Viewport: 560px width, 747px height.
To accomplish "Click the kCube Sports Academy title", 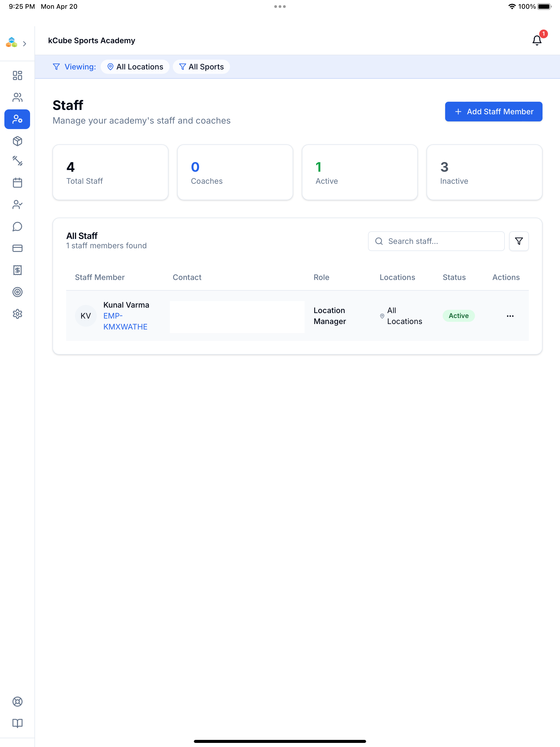I will 92,40.
